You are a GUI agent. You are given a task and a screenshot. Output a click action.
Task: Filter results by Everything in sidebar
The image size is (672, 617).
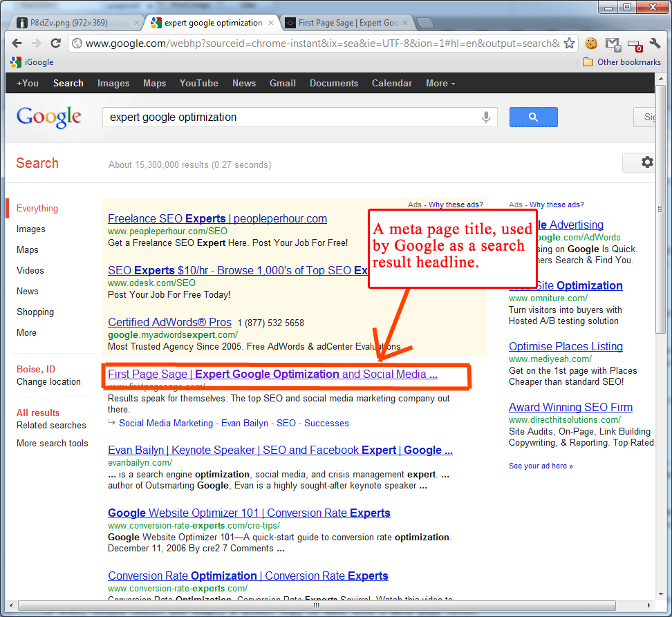point(37,208)
